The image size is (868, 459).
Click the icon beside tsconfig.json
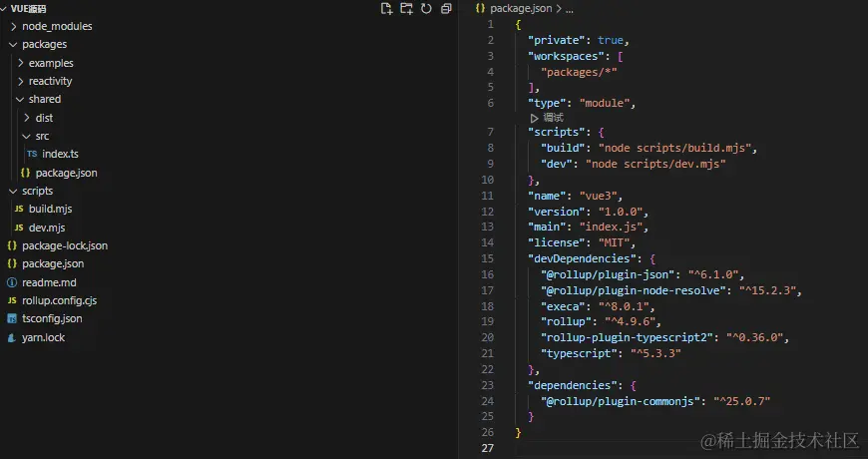point(12,319)
